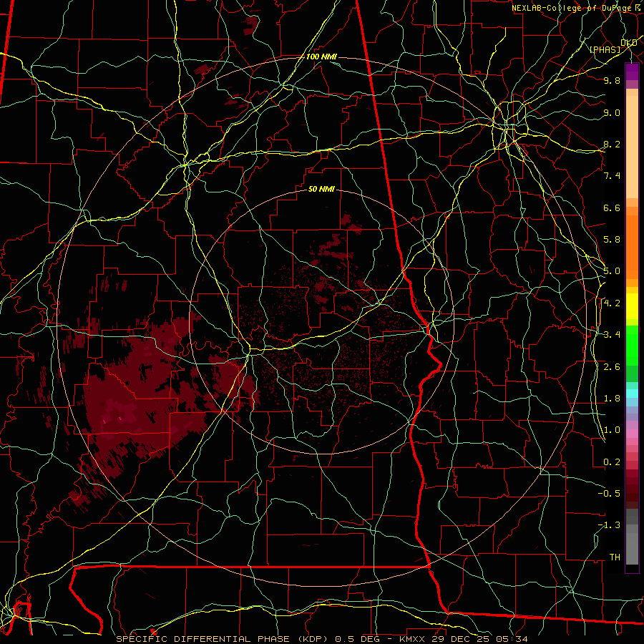Click the bright green color bar band

(x=632, y=345)
